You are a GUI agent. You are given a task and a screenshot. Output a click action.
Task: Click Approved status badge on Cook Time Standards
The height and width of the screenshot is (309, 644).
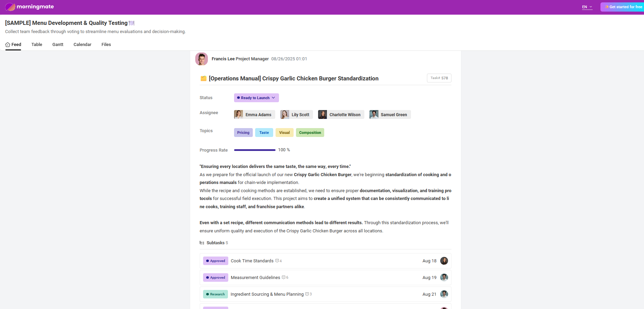pos(216,261)
